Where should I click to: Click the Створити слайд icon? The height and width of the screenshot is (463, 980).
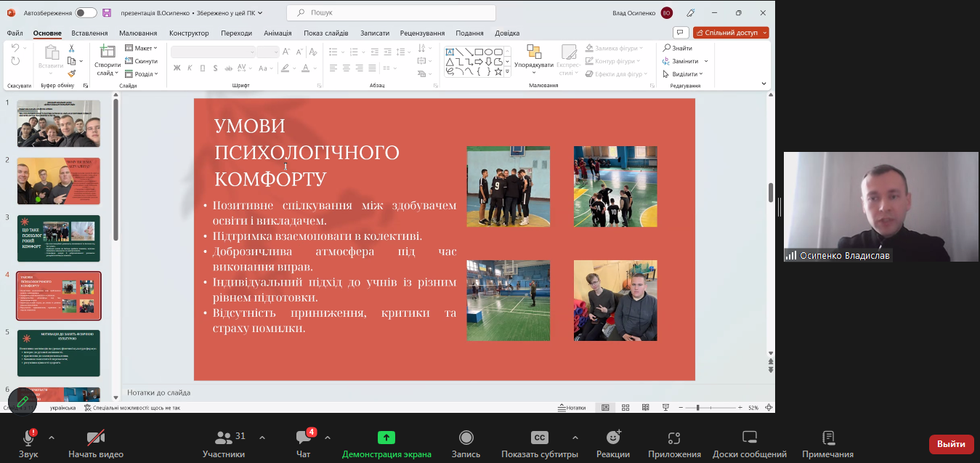click(x=107, y=52)
